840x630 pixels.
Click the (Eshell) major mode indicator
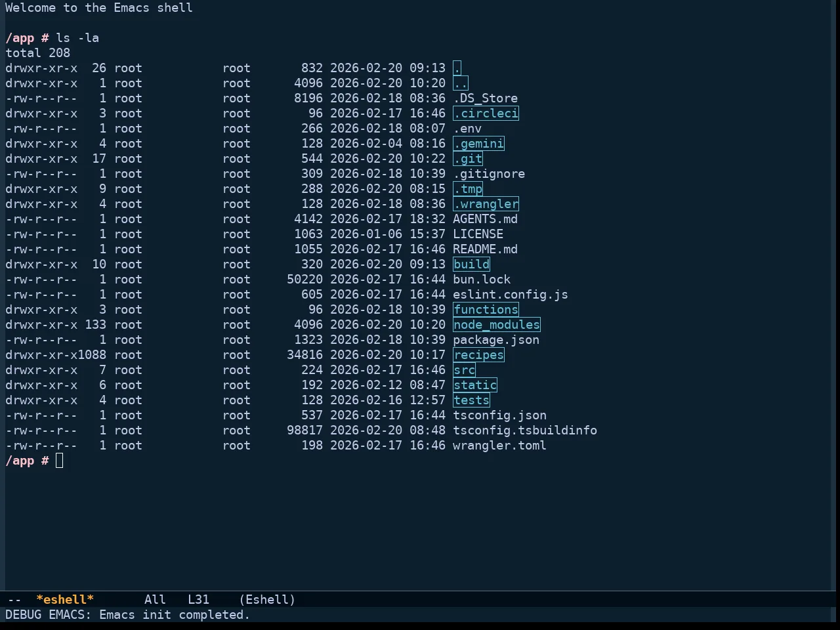click(267, 600)
